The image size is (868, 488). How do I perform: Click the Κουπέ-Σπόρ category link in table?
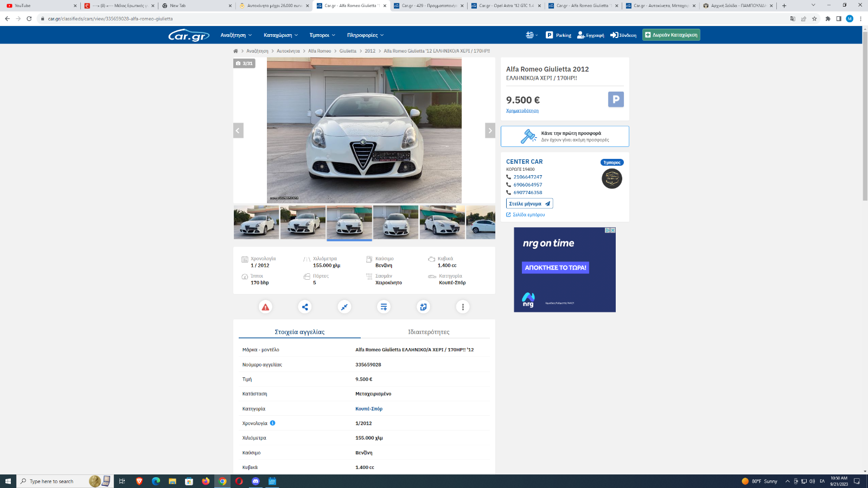369,409
